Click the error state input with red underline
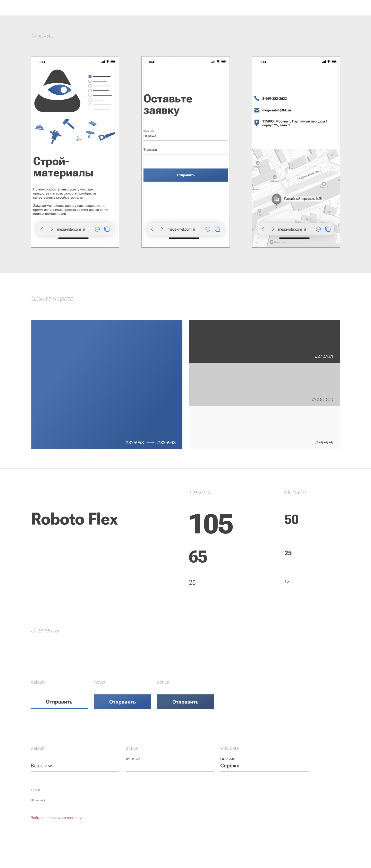The width and height of the screenshot is (371, 868). click(x=75, y=806)
